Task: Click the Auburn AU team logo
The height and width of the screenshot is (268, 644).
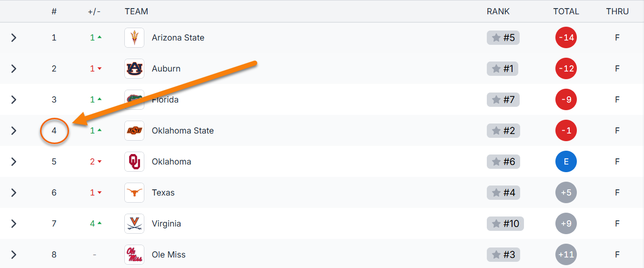Action: point(134,69)
